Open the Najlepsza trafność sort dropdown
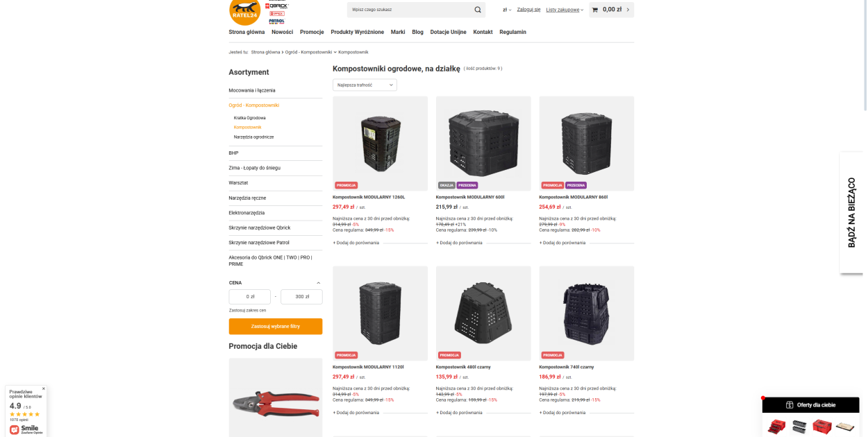This screenshot has height=437, width=868. tap(365, 85)
